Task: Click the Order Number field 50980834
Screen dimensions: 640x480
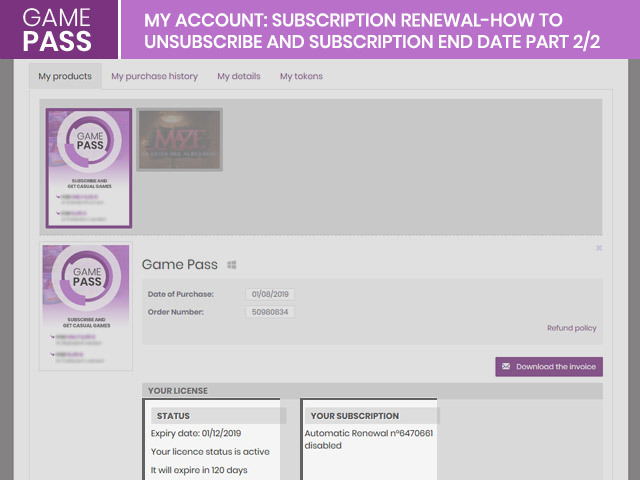Action: click(270, 312)
